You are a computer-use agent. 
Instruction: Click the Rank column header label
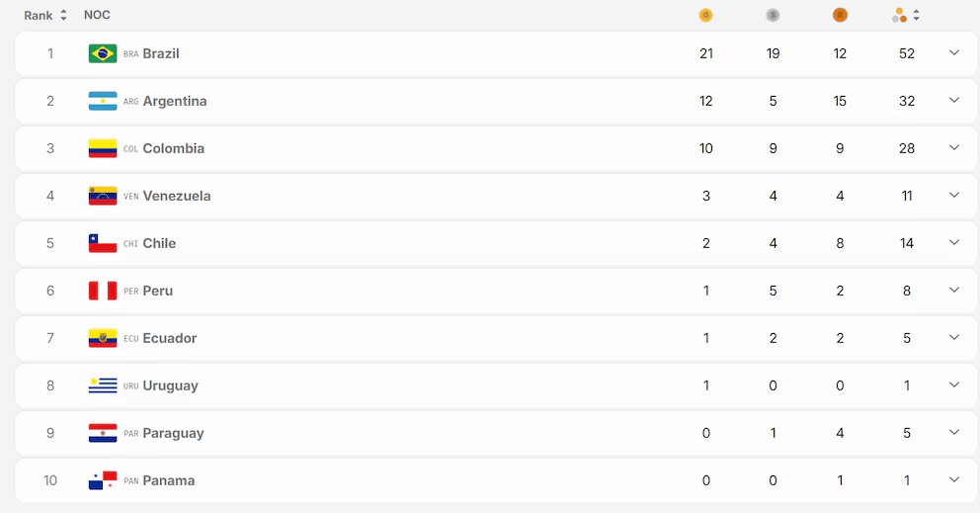coord(39,16)
